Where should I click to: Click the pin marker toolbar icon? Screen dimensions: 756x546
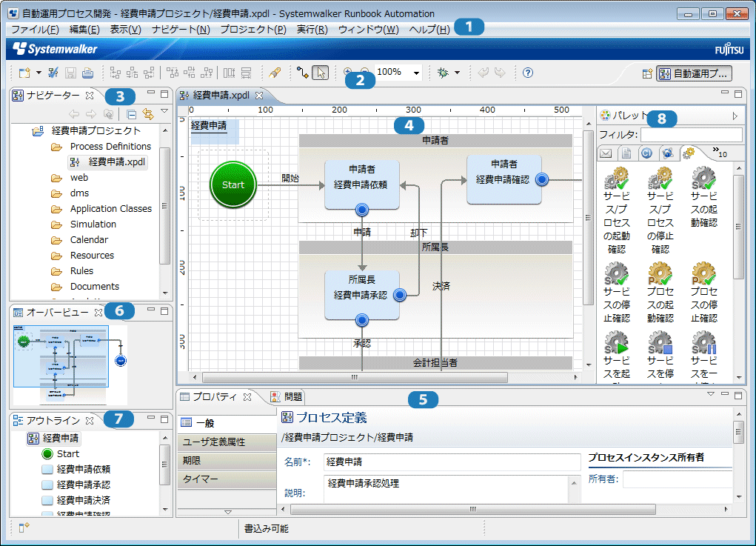[275, 73]
